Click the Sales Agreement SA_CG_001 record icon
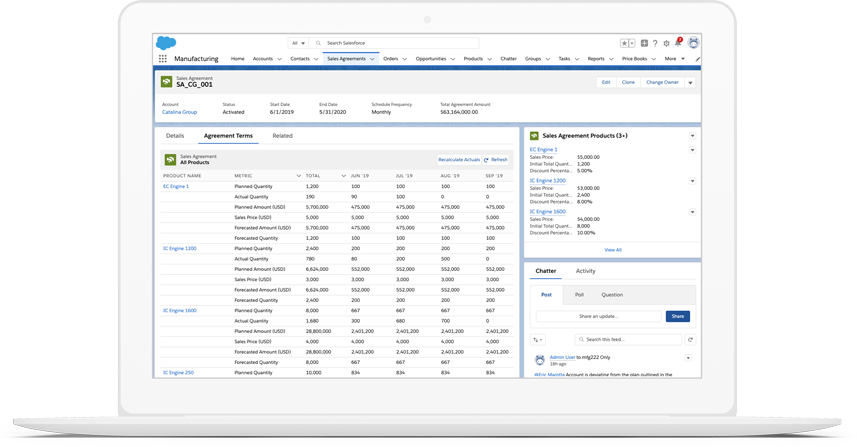The height and width of the screenshot is (447, 857). (166, 82)
